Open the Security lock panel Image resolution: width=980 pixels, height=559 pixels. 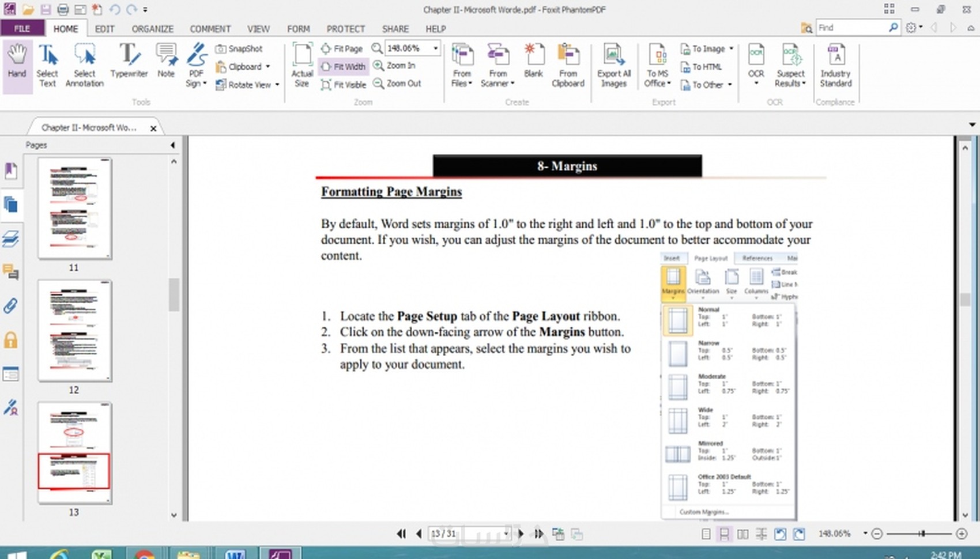[x=10, y=340]
